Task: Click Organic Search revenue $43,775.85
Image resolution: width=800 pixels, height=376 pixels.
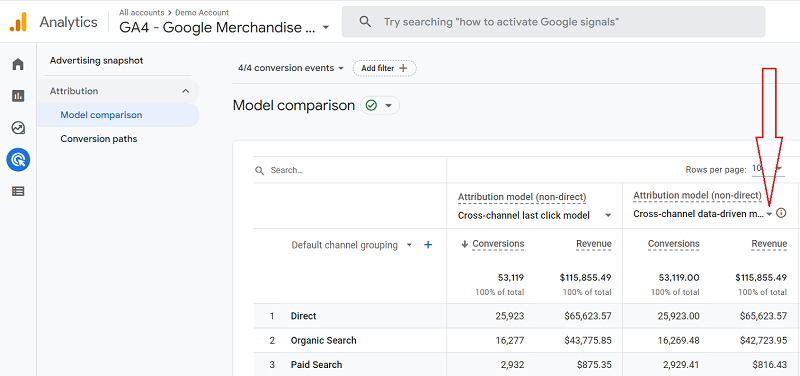Action: pyautogui.click(x=588, y=340)
